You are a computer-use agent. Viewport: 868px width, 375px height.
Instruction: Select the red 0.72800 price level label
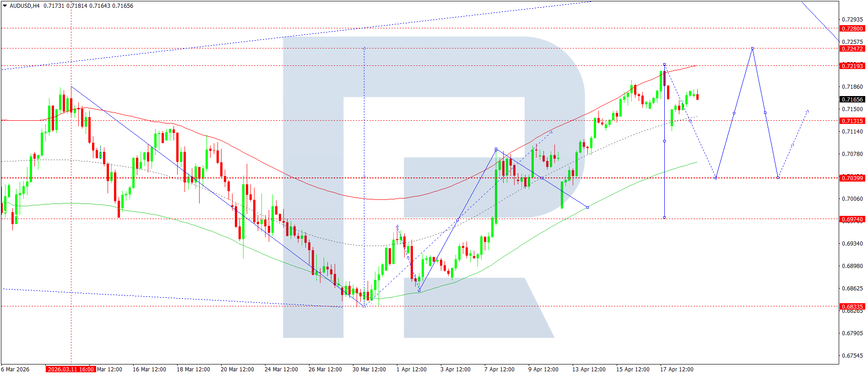click(x=852, y=28)
